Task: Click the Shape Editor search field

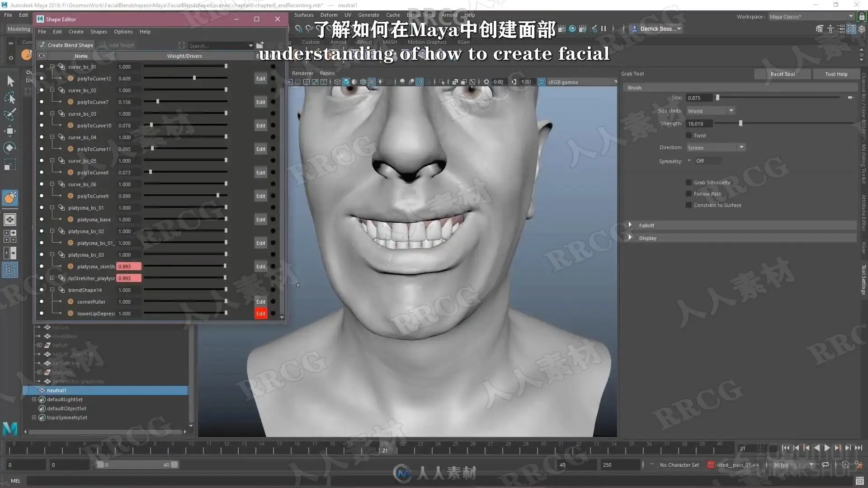Action: tap(220, 46)
